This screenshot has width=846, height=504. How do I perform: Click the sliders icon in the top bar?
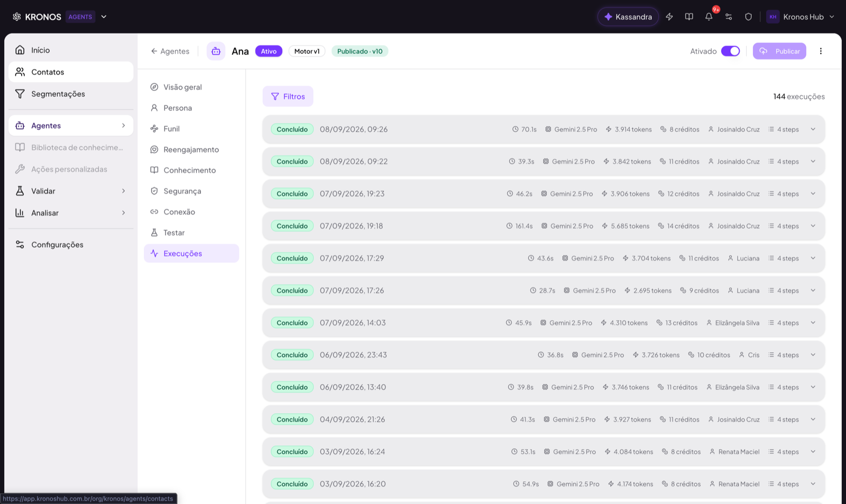tap(729, 17)
